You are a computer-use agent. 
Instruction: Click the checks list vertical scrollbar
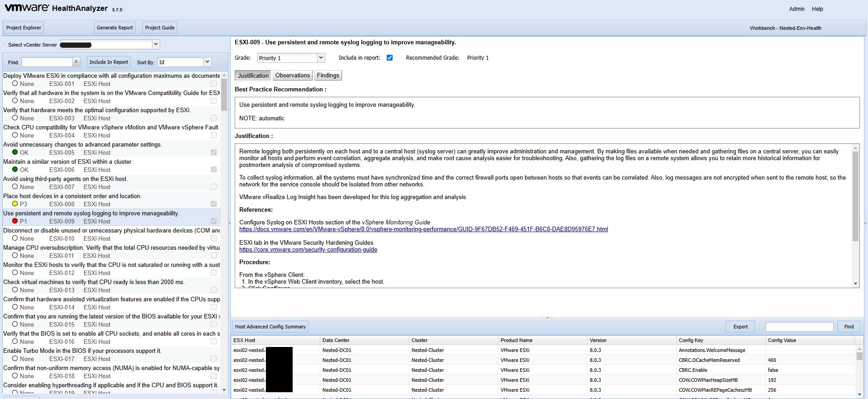click(x=224, y=94)
